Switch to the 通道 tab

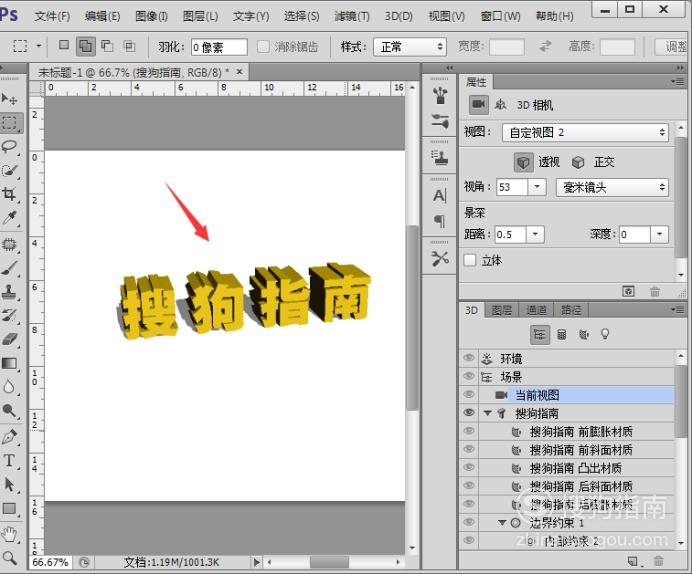coord(536,310)
